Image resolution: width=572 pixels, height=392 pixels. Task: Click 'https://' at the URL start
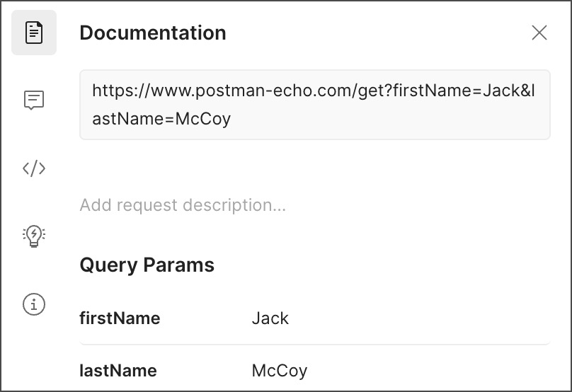[x=117, y=91]
